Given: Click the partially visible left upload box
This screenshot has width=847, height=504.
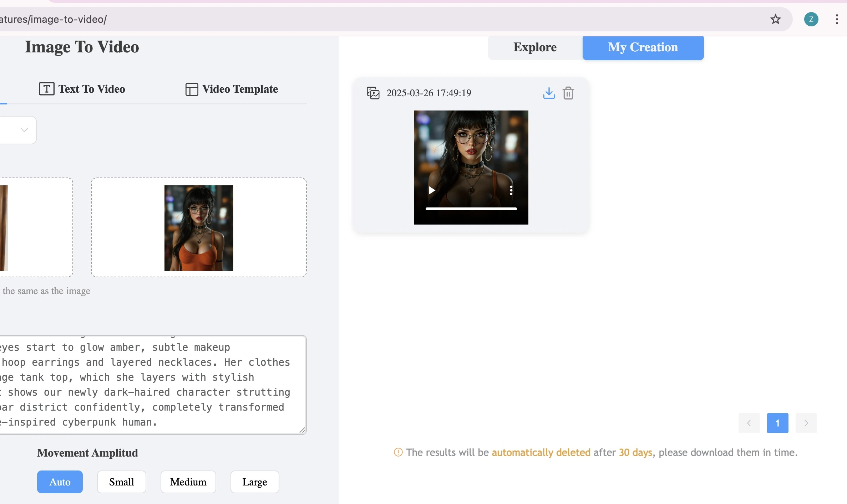Looking at the screenshot, I should pyautogui.click(x=36, y=227).
